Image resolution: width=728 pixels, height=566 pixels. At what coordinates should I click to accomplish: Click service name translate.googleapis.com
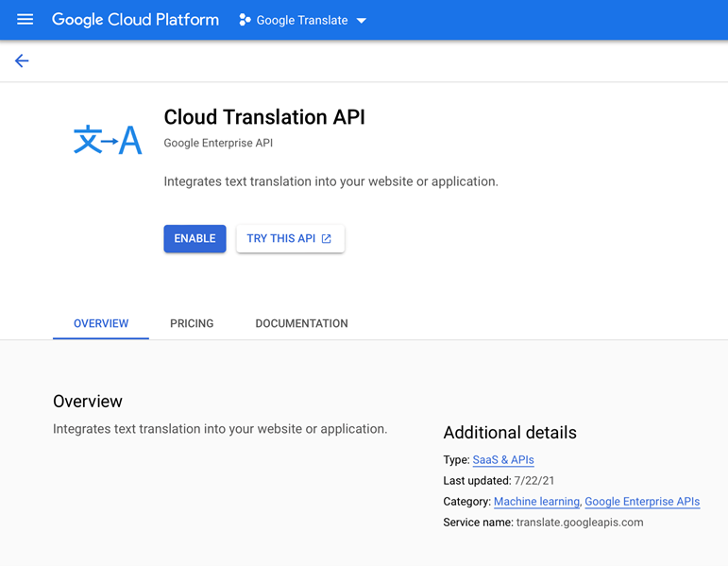click(580, 523)
